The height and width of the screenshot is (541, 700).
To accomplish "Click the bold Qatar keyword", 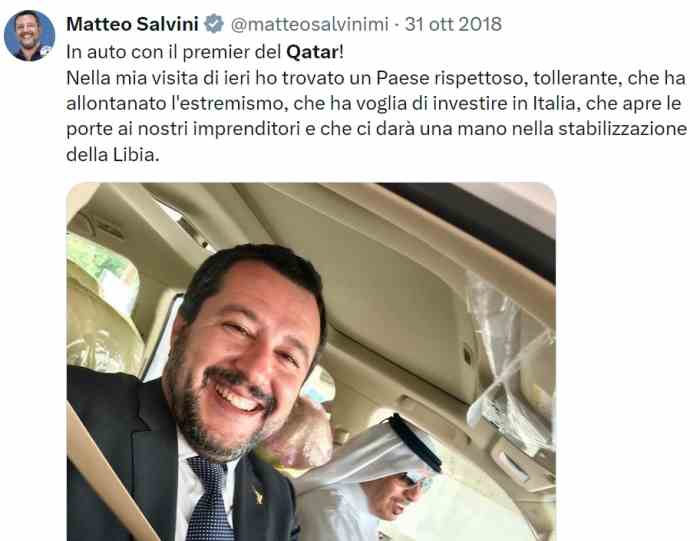I will pos(312,52).
